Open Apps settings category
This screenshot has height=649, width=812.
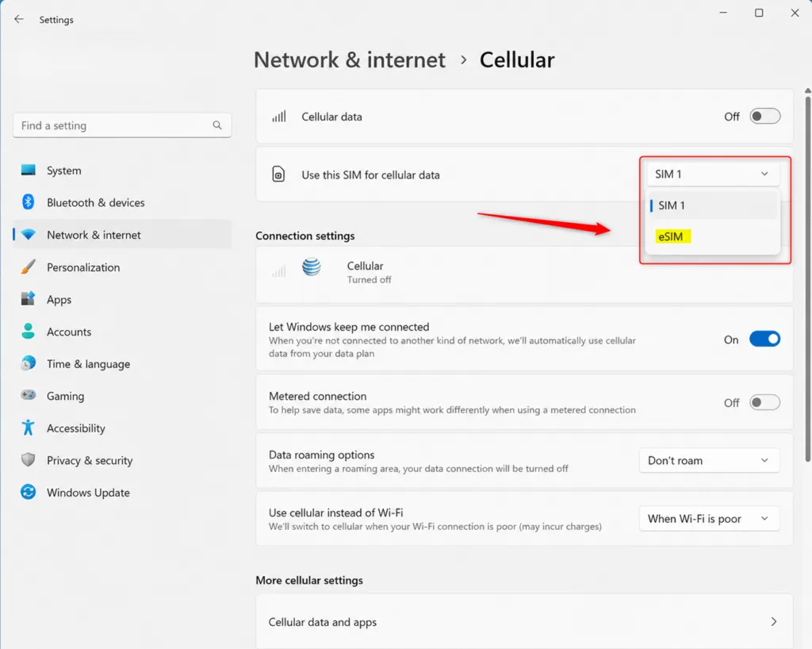(122, 299)
